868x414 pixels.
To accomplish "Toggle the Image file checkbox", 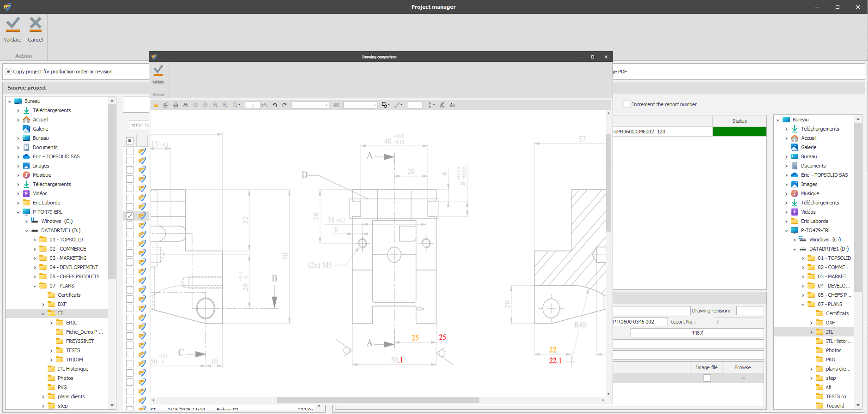I will [707, 378].
